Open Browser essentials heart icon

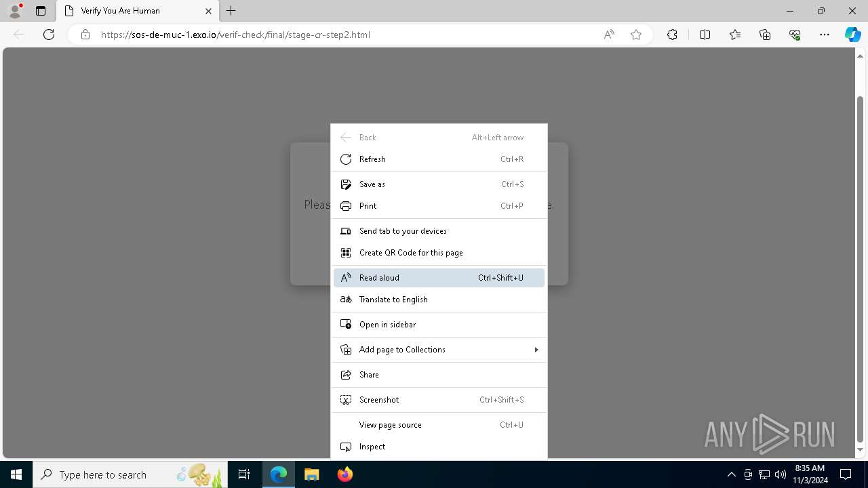pos(795,35)
